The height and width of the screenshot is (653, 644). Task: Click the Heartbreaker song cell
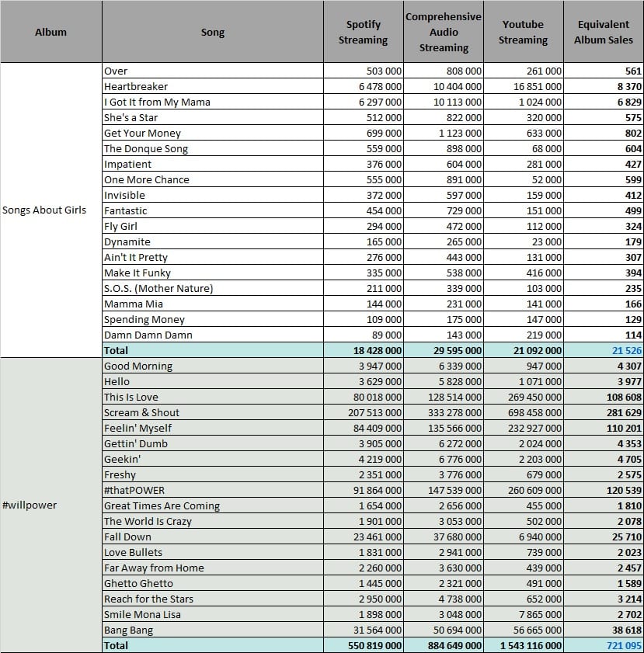212,86
